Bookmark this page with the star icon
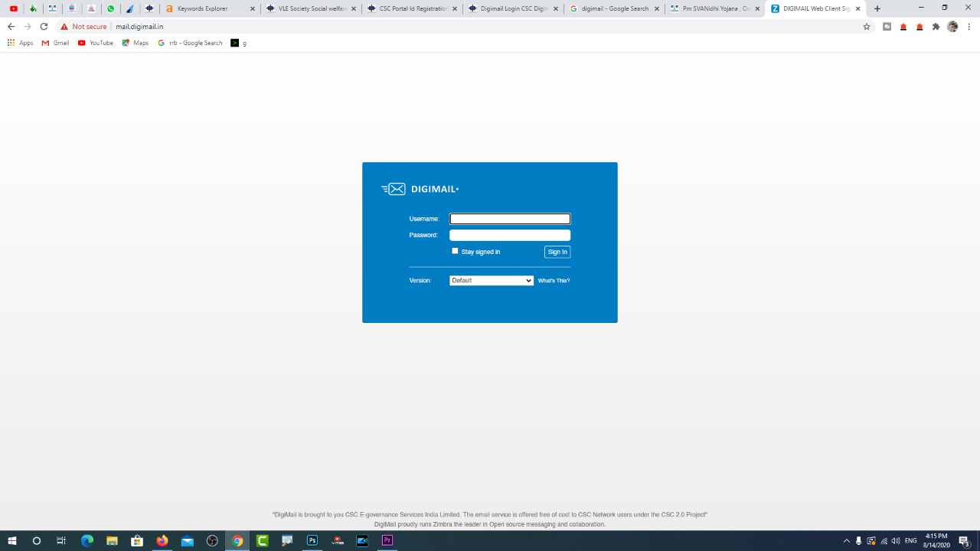This screenshot has width=980, height=551. coord(867,26)
